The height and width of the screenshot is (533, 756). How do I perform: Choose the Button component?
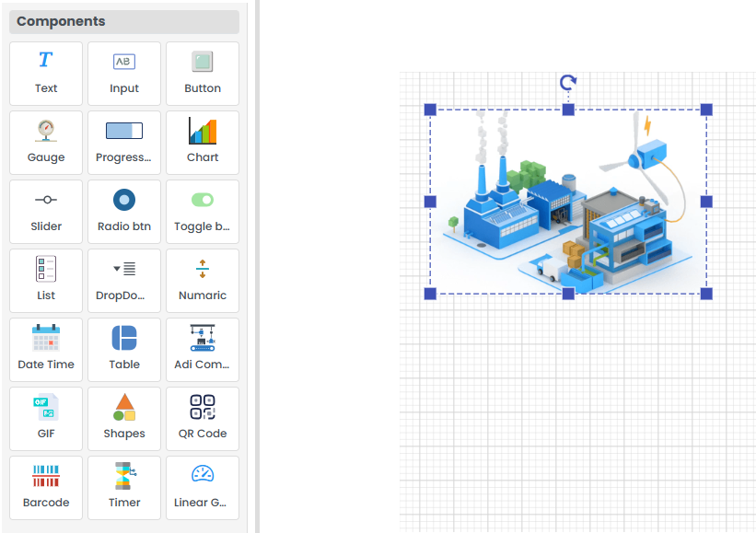click(x=203, y=74)
